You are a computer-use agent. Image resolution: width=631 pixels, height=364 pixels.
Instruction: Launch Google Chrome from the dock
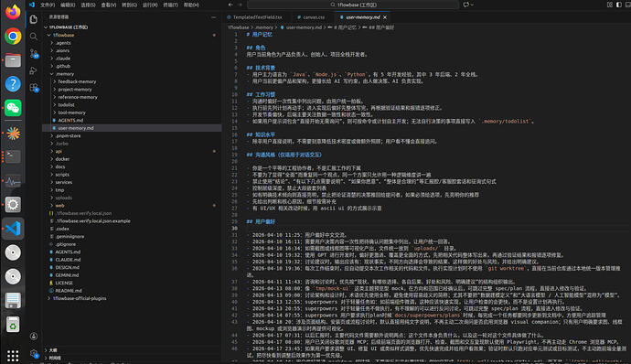(x=13, y=37)
